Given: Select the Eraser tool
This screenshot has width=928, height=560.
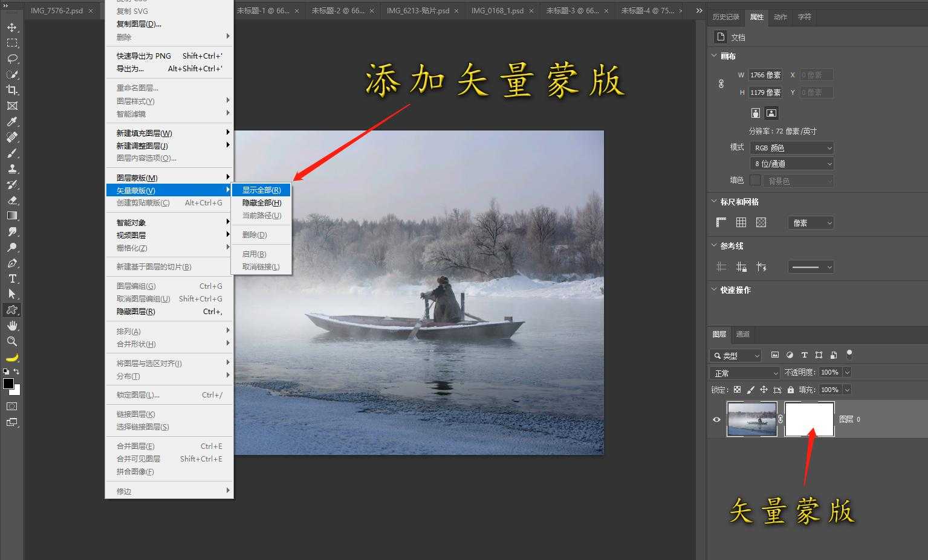Looking at the screenshot, I should tap(12, 200).
